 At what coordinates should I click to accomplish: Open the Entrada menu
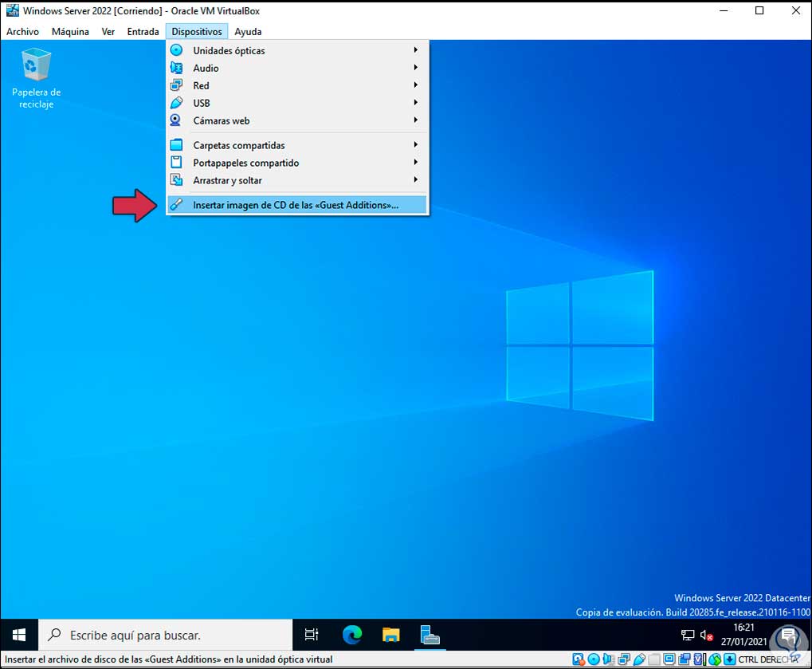[x=143, y=32]
